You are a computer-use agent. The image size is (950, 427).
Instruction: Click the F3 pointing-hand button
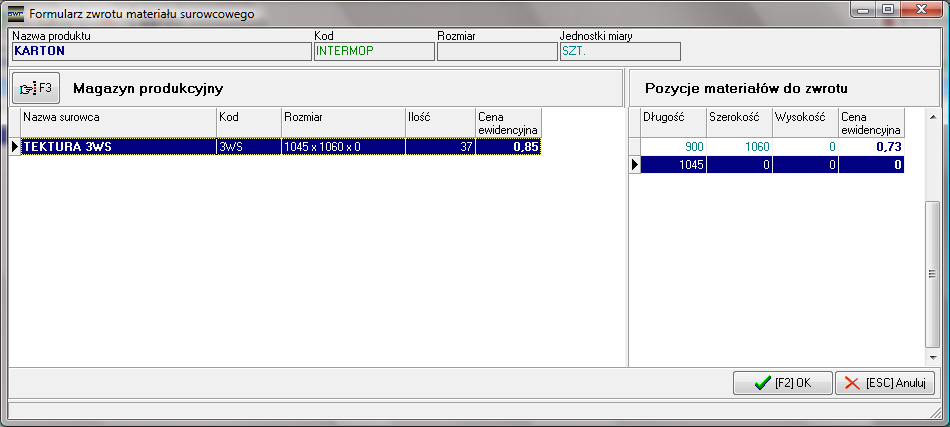pos(36,88)
